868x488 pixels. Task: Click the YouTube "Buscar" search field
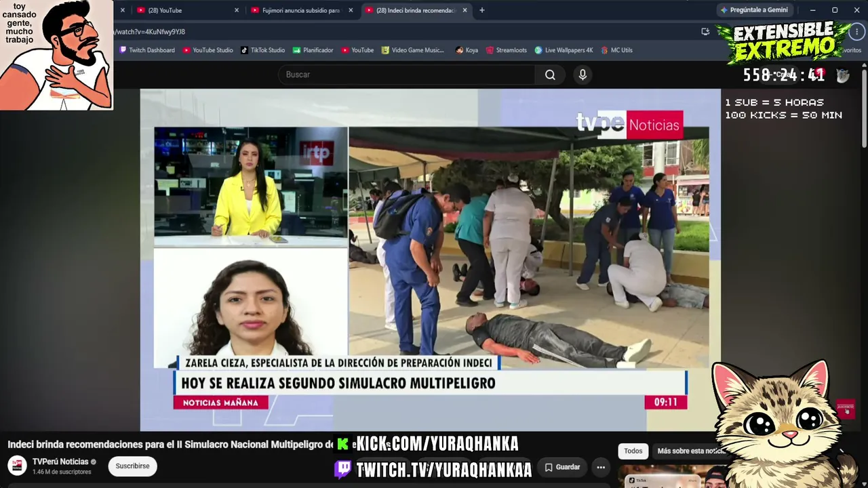pyautogui.click(x=406, y=75)
